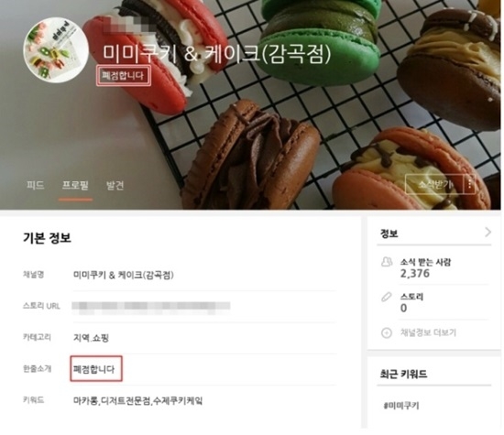Select the #미미쿠키 keyword tag
This screenshot has height=435, width=504.
[401, 406]
